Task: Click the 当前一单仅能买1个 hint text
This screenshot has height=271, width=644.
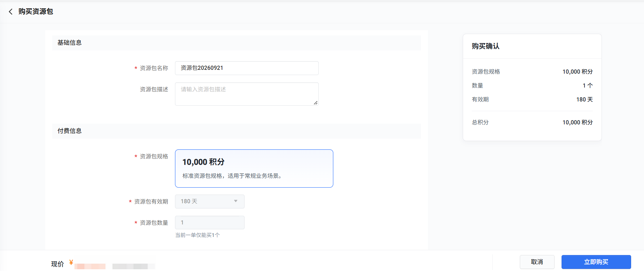Action: 198,235
